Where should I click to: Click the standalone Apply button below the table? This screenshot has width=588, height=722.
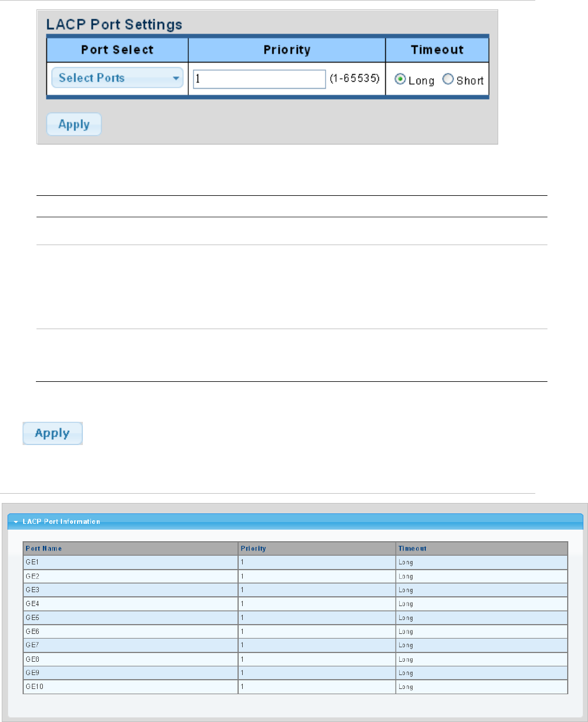(53, 433)
